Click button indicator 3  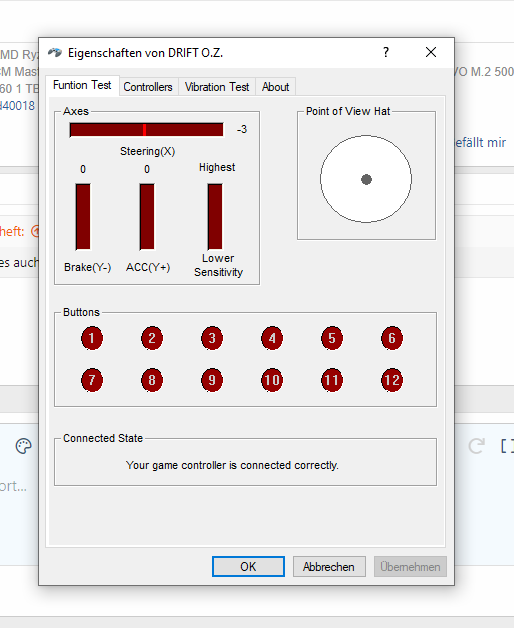click(212, 338)
